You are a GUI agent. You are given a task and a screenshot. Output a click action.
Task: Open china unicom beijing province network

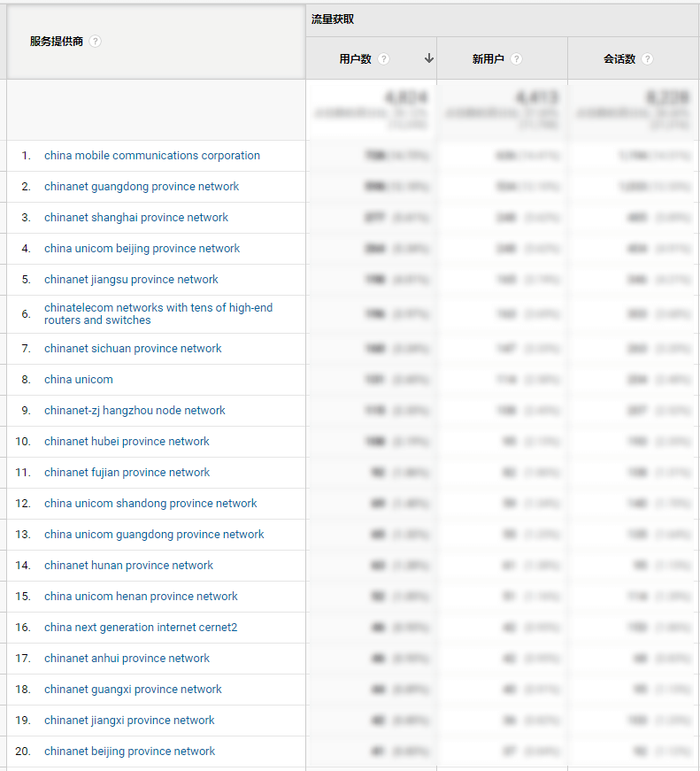point(142,249)
